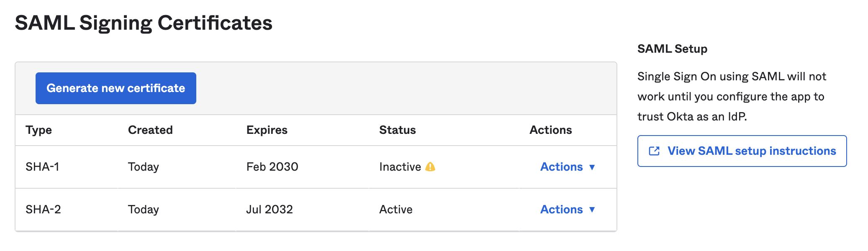
Task: Select the SHA-2 certificate type cell
Action: click(43, 210)
